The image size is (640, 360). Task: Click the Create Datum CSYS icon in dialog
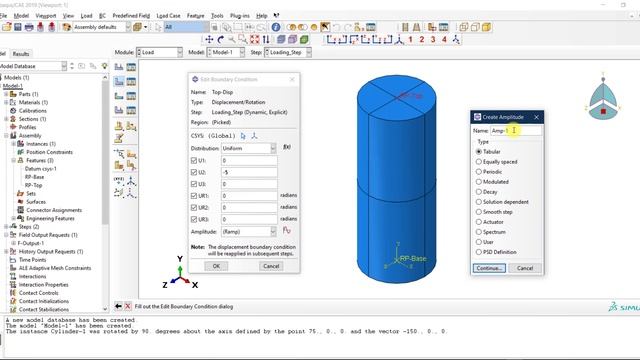click(254, 136)
